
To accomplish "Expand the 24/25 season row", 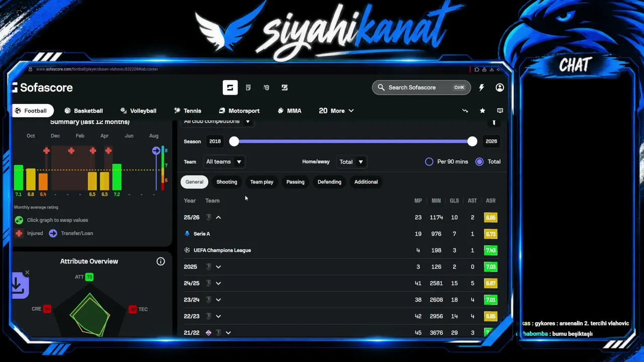I will click(x=218, y=284).
